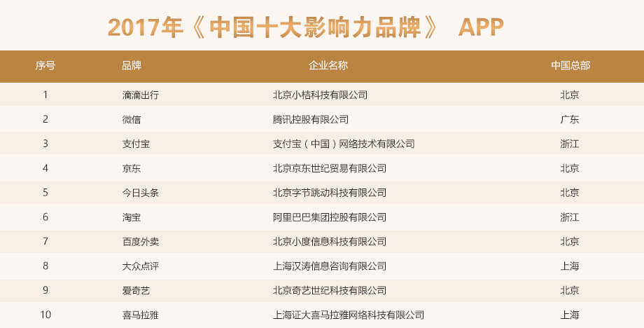Viewport: 644px width, 328px height.
Task: Select brand cell 支付宝
Action: coord(136,144)
